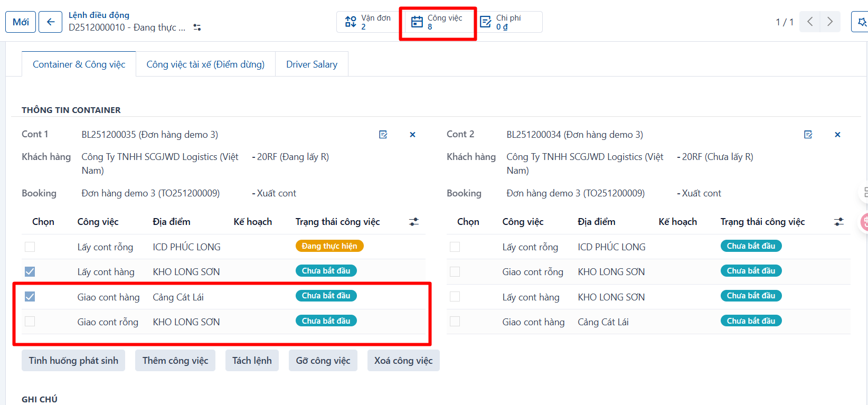The image size is (868, 405).
Task: Check Cont 2 Giao cont hàng checkbox
Action: (455, 322)
